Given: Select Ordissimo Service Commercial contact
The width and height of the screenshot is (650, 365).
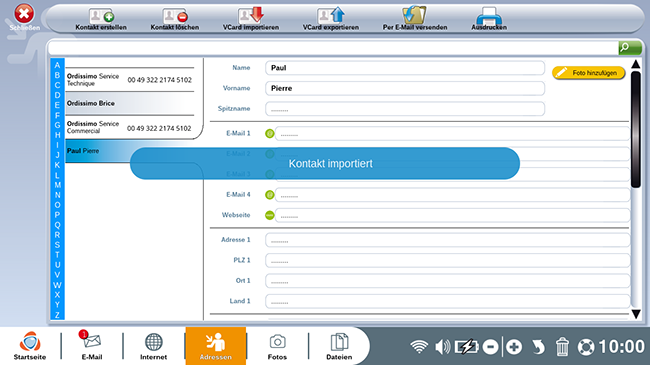Looking at the screenshot, I should (130, 127).
